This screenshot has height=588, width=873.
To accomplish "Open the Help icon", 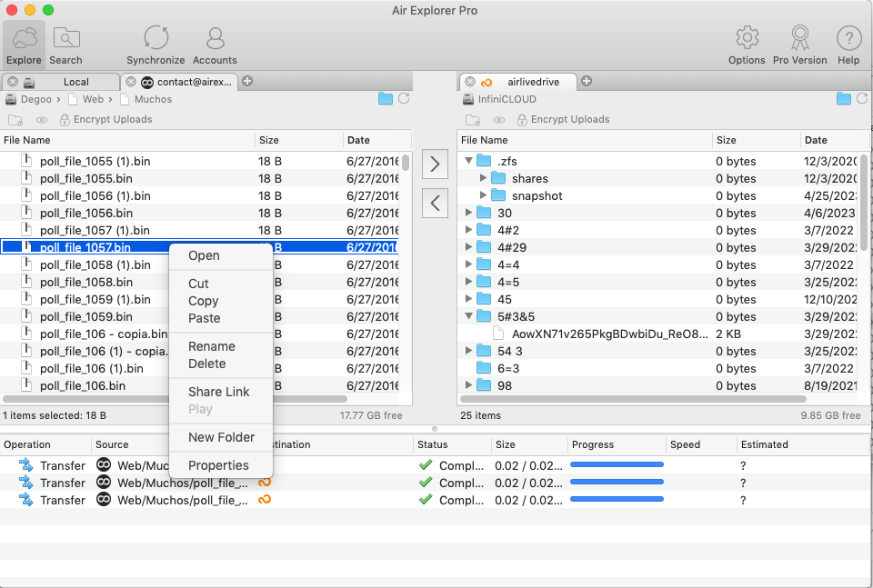I will coord(848,45).
